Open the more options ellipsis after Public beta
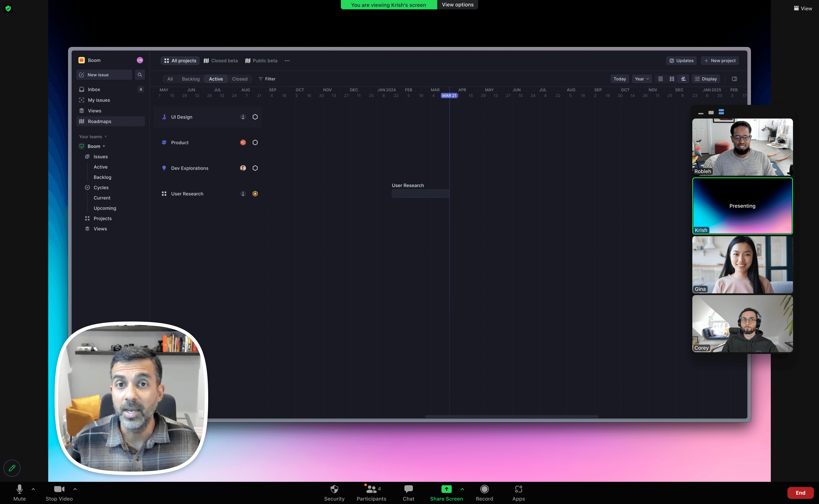The width and height of the screenshot is (819, 504). coord(287,61)
